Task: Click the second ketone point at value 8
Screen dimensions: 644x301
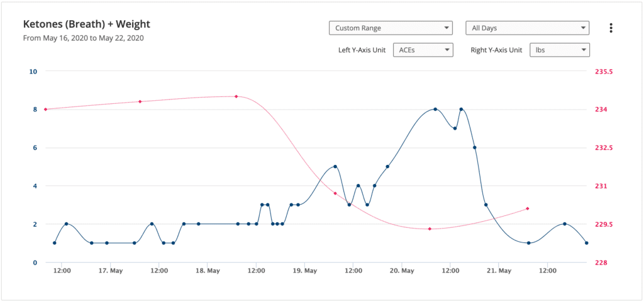Action: [461, 110]
